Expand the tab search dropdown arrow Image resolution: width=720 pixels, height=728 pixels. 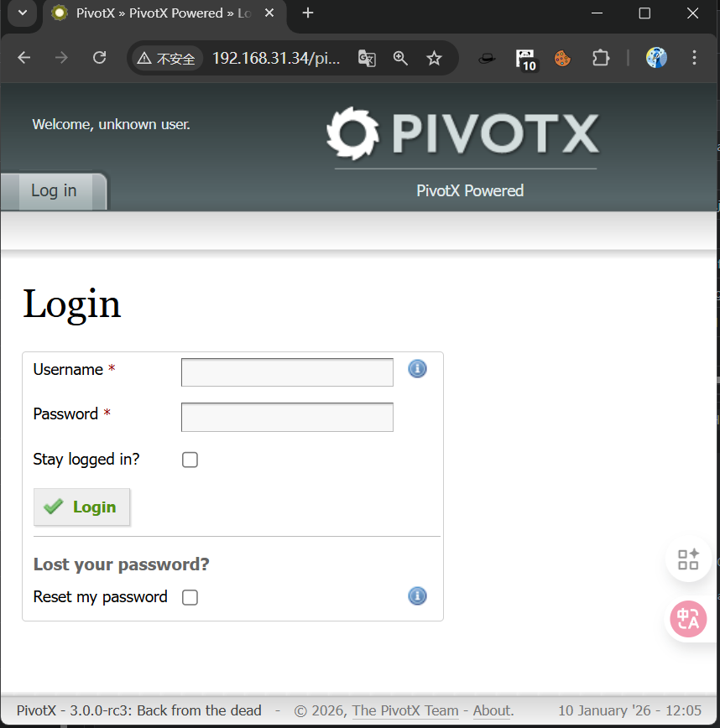(22, 13)
